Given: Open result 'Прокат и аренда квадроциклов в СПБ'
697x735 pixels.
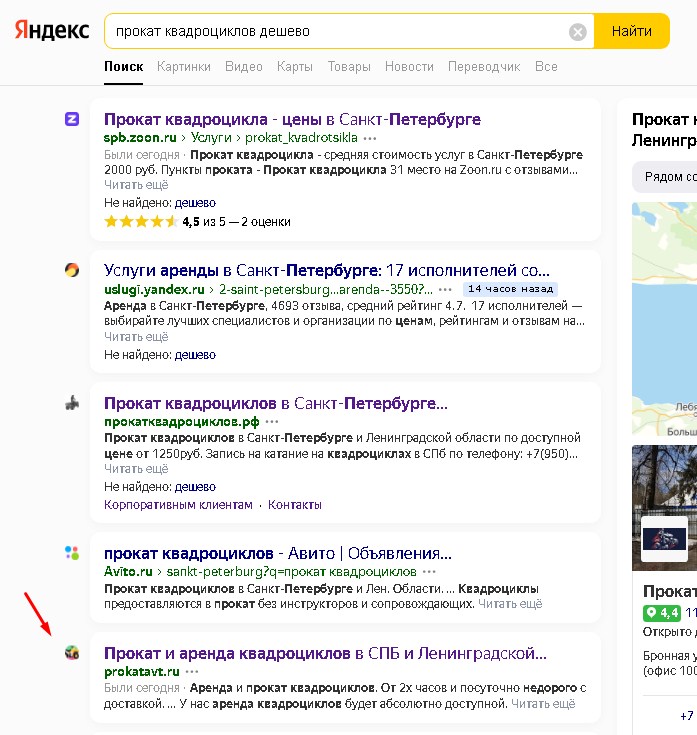Looking at the screenshot, I should point(325,653).
